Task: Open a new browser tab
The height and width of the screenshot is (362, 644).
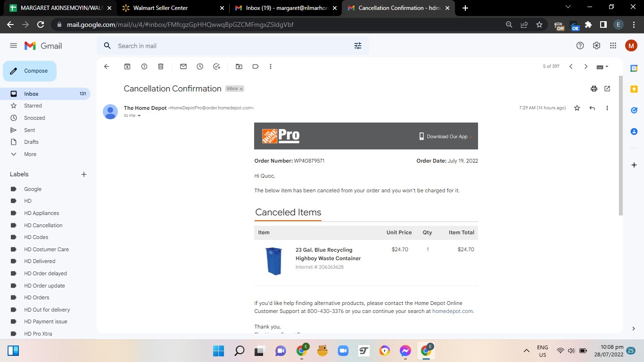Action: pyautogui.click(x=465, y=8)
